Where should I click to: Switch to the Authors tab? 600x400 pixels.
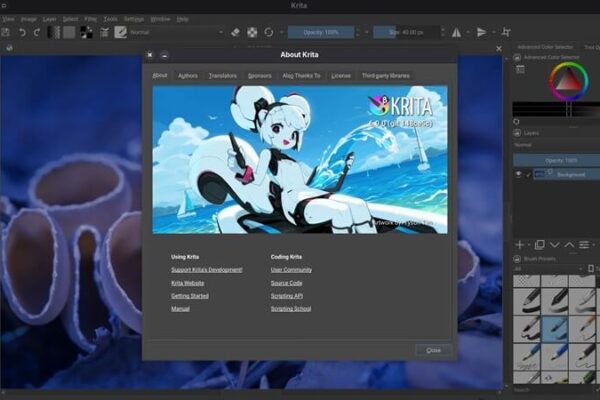pos(188,76)
